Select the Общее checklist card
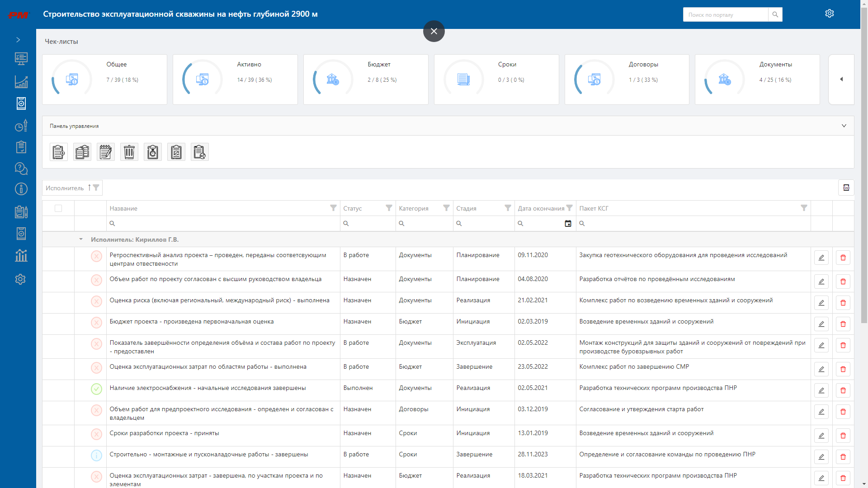 (104, 80)
